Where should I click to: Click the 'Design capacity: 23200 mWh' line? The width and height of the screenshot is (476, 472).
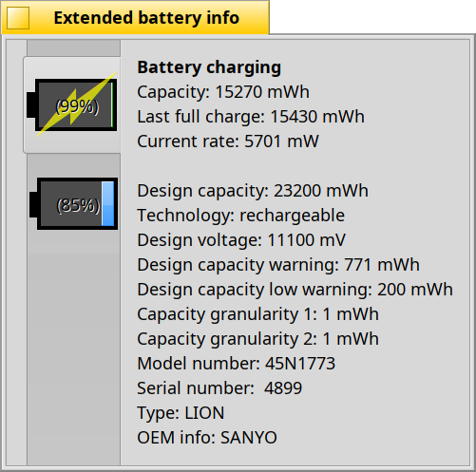click(x=253, y=191)
